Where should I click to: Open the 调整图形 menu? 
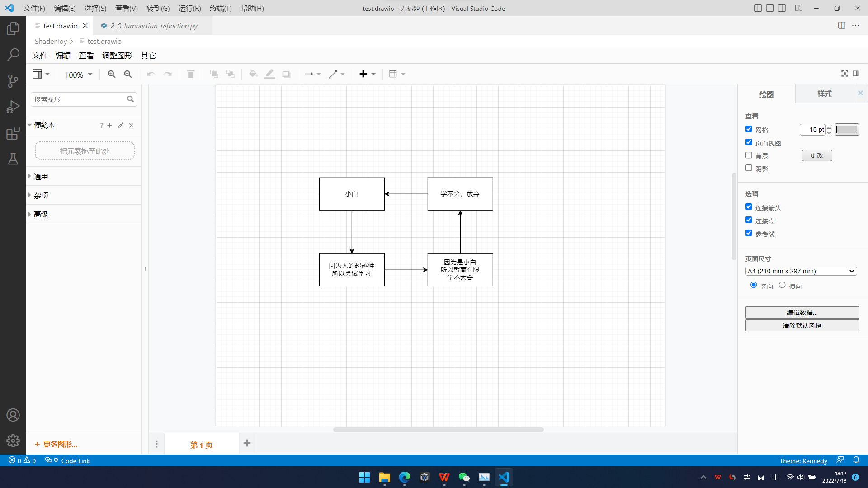(117, 56)
